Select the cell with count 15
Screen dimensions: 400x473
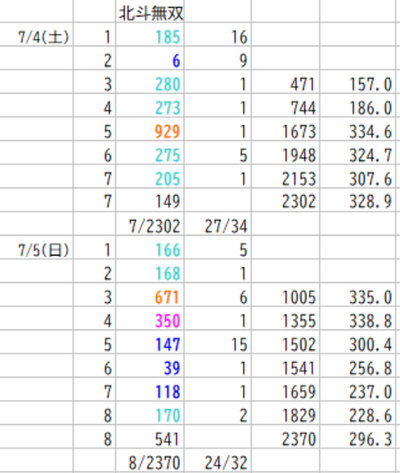pos(218,345)
